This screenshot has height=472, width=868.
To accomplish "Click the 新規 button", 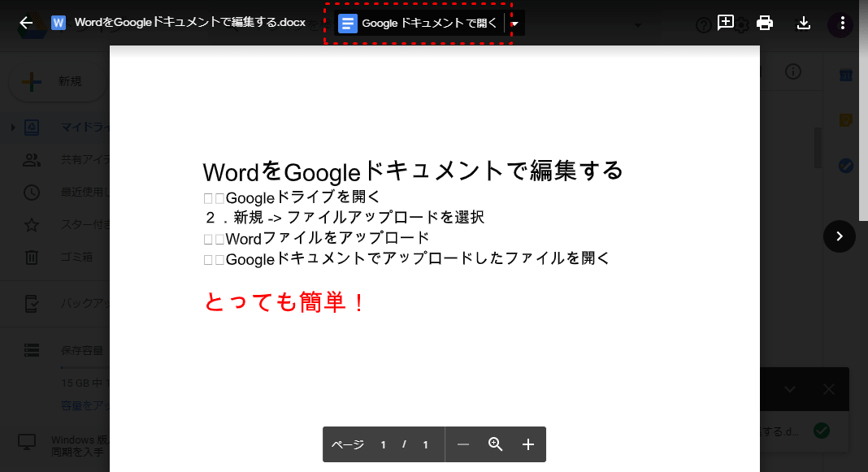I will tap(57, 81).
